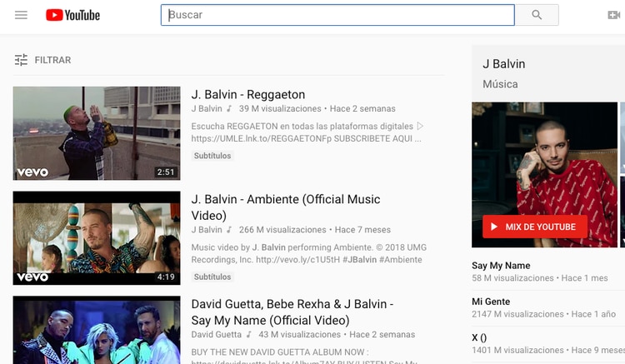Play the MIX DE YOUTUBE button

534,227
